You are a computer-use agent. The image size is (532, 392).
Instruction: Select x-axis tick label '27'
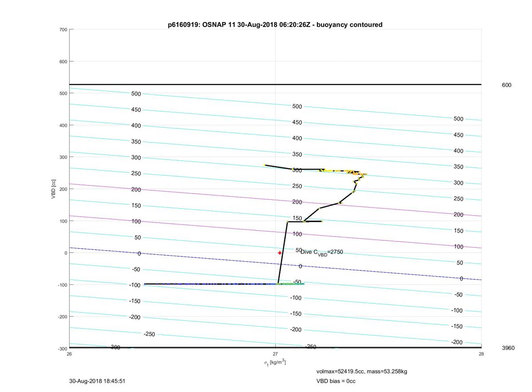pos(275,353)
